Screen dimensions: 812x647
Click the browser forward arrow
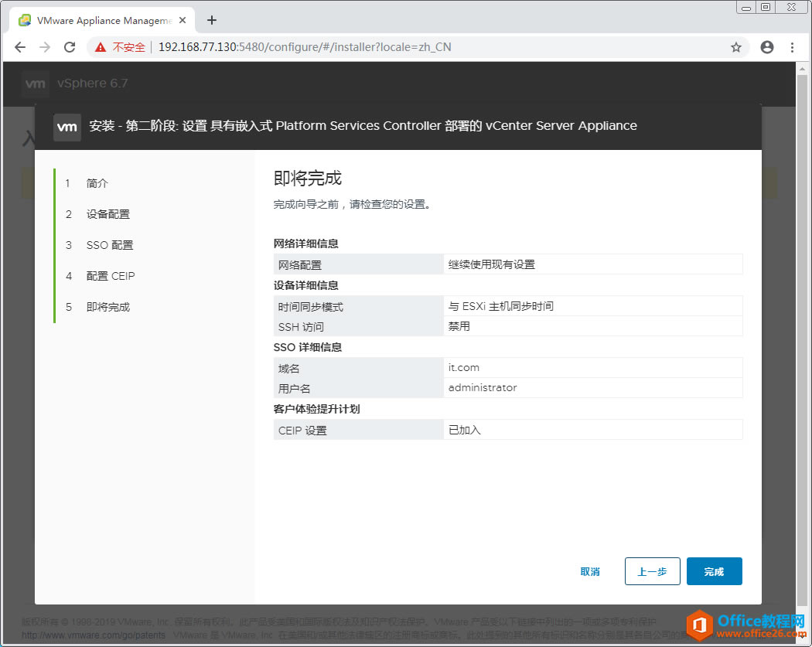[45, 47]
